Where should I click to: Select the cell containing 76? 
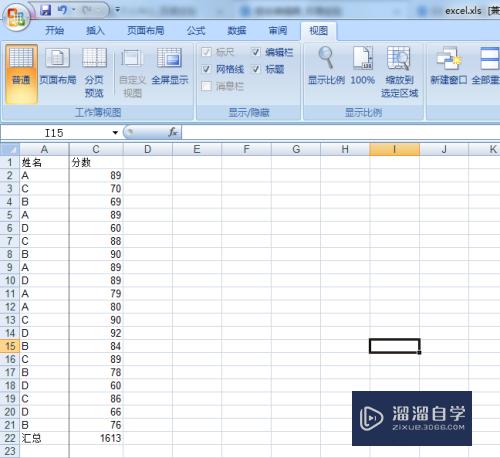(x=96, y=425)
